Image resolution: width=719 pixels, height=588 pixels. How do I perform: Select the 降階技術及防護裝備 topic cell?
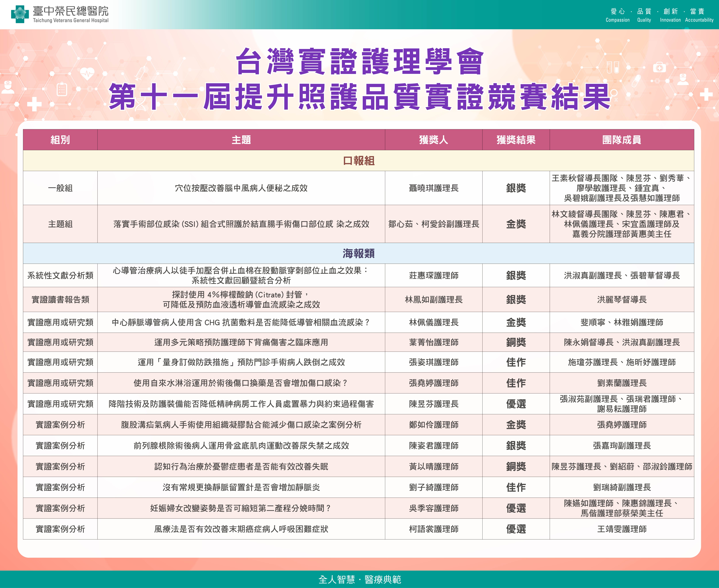(241, 404)
